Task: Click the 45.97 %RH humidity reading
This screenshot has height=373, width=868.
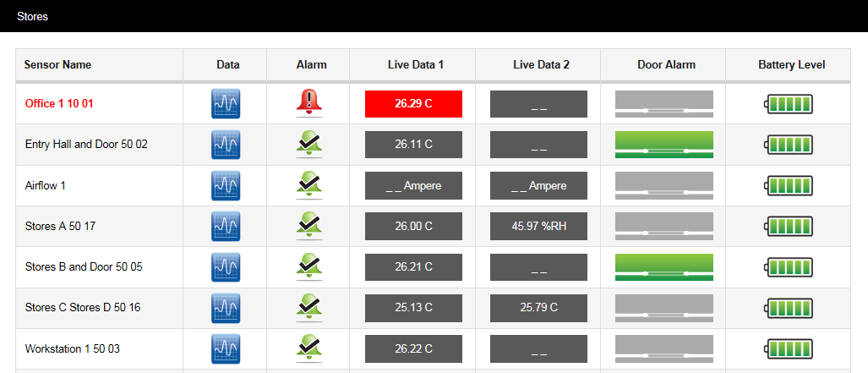Action: (538, 227)
